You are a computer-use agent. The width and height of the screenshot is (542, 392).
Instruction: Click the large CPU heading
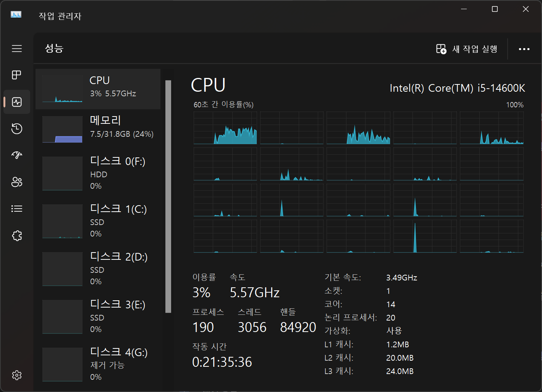coord(208,85)
